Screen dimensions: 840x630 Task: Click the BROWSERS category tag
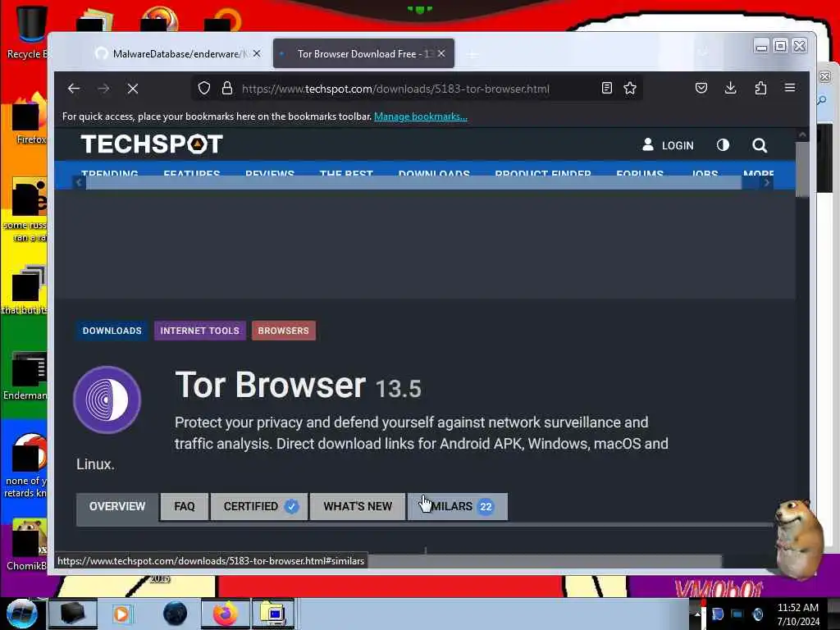click(283, 331)
